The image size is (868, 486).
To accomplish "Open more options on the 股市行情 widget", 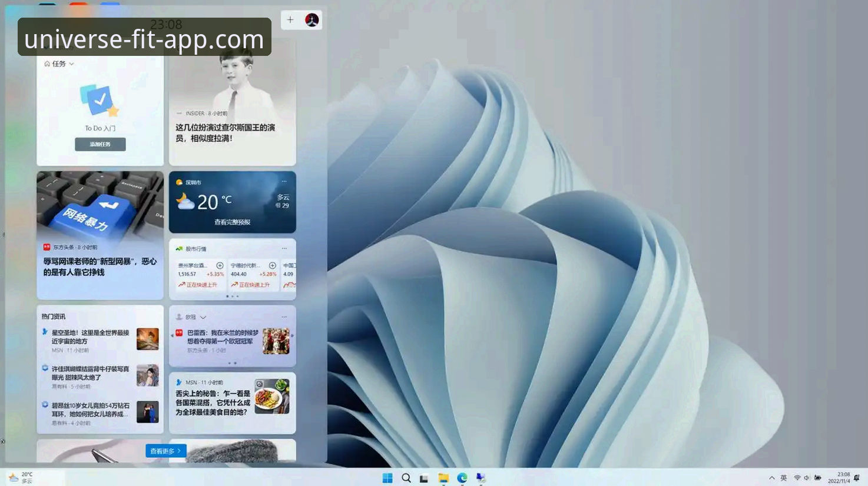I will coord(284,248).
